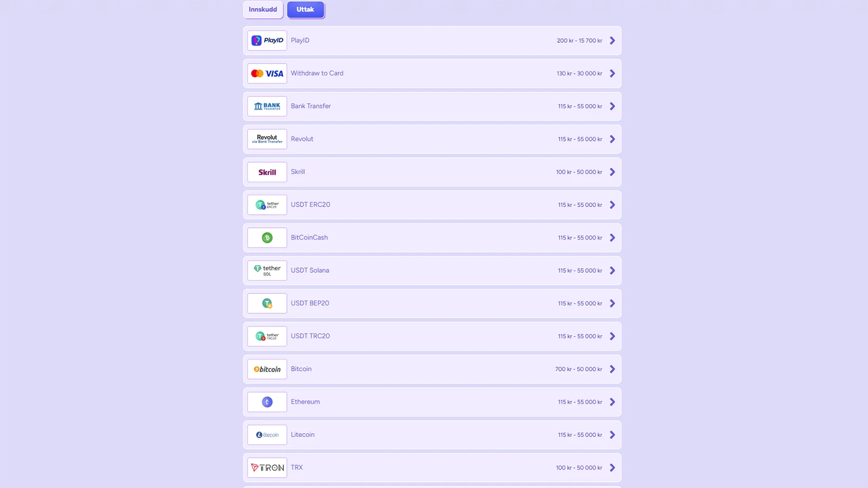Click the Ethereum logo icon

pos(267,402)
